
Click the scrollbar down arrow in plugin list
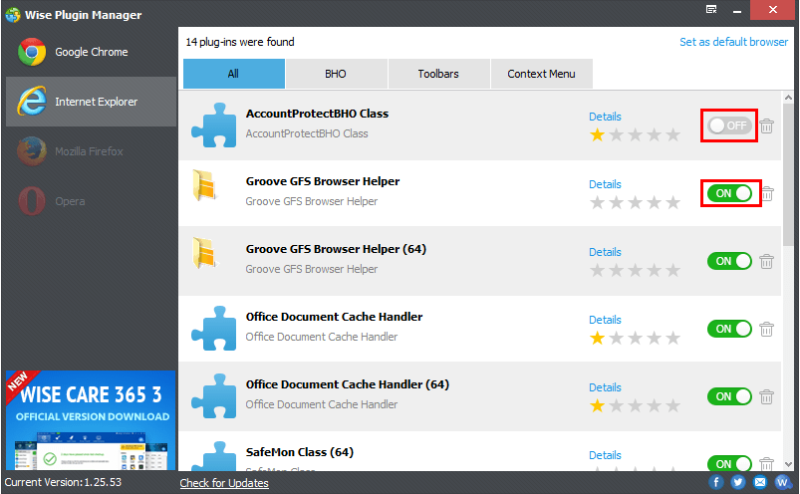790,464
